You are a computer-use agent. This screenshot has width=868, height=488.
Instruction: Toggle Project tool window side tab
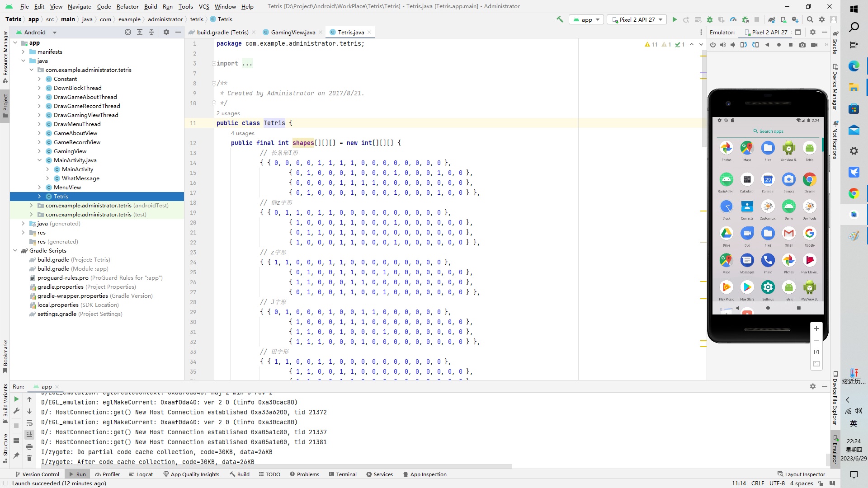5,106
